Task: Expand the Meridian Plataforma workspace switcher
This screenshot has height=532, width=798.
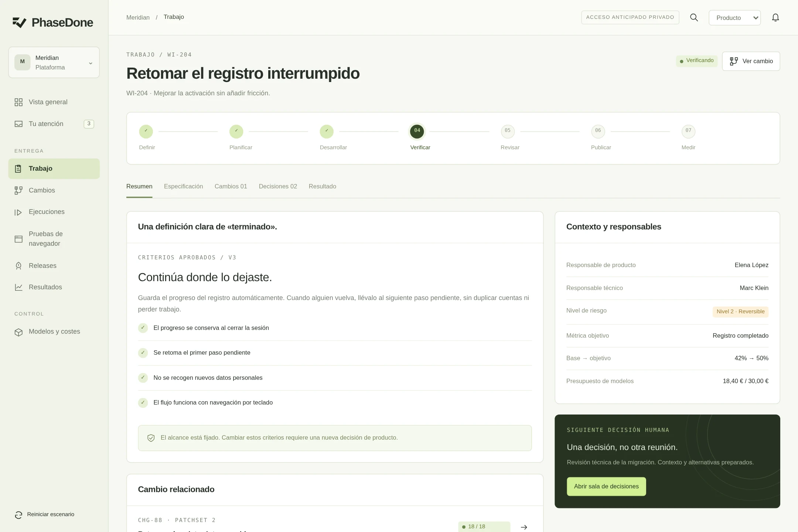Action: pyautogui.click(x=54, y=62)
